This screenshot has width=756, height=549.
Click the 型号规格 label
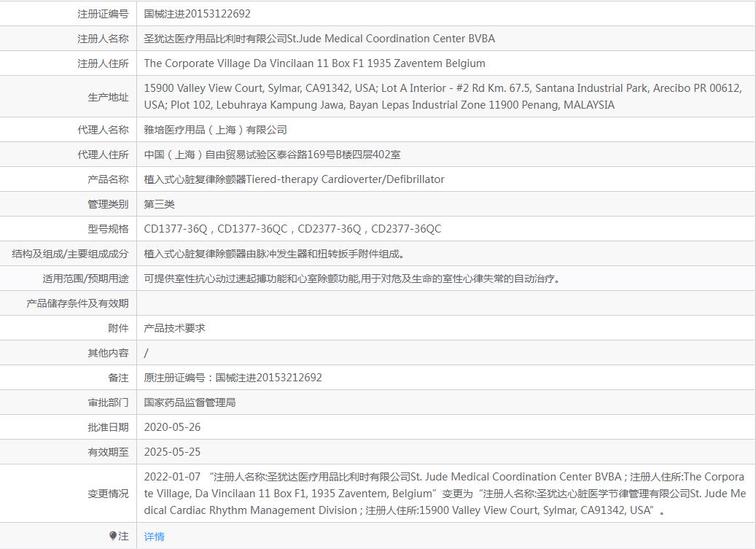point(108,229)
